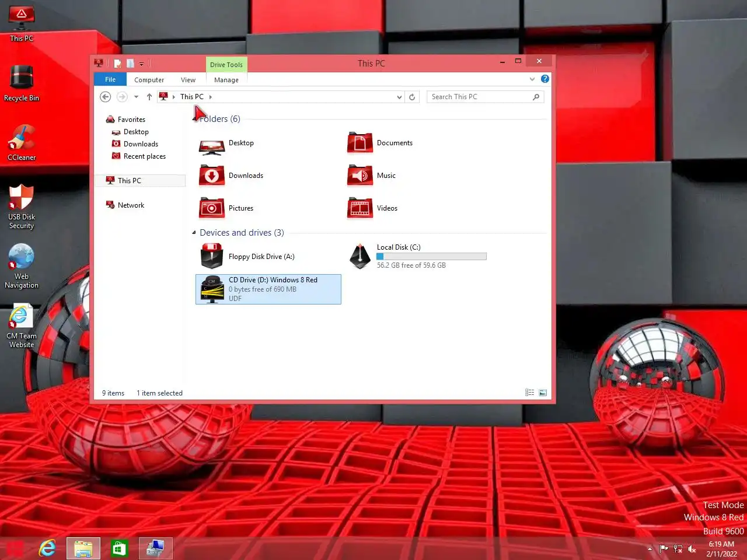This screenshot has width=747, height=560.
Task: Switch to the View ribbon tab
Action: click(188, 80)
